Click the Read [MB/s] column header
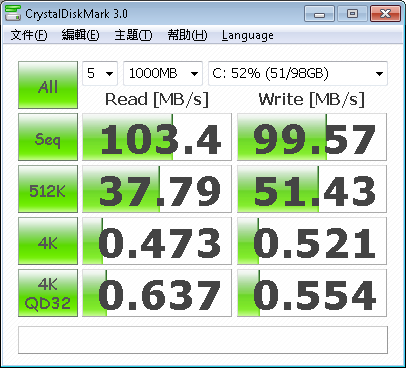Viewport: 406px width, 368px height. point(157,99)
